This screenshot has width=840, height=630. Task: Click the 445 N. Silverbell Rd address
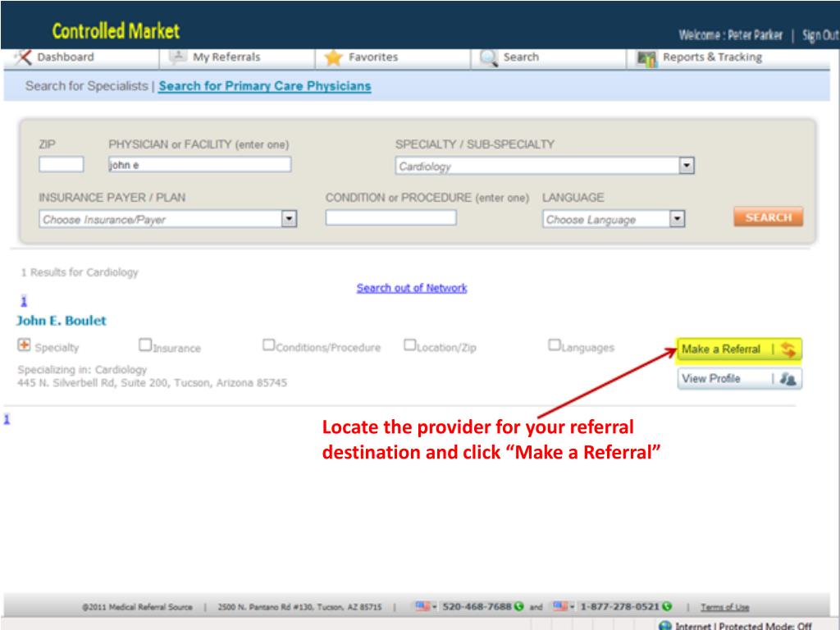coord(152,383)
